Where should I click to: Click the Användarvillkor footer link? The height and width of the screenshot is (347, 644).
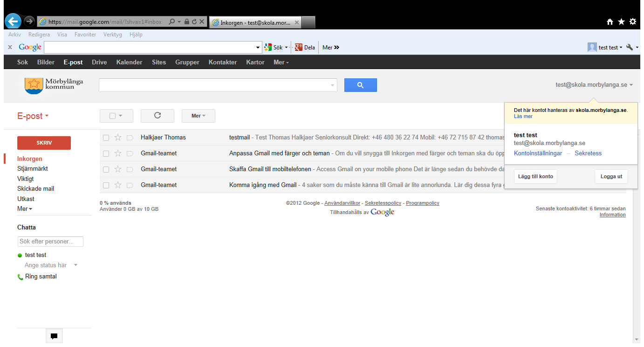point(342,203)
